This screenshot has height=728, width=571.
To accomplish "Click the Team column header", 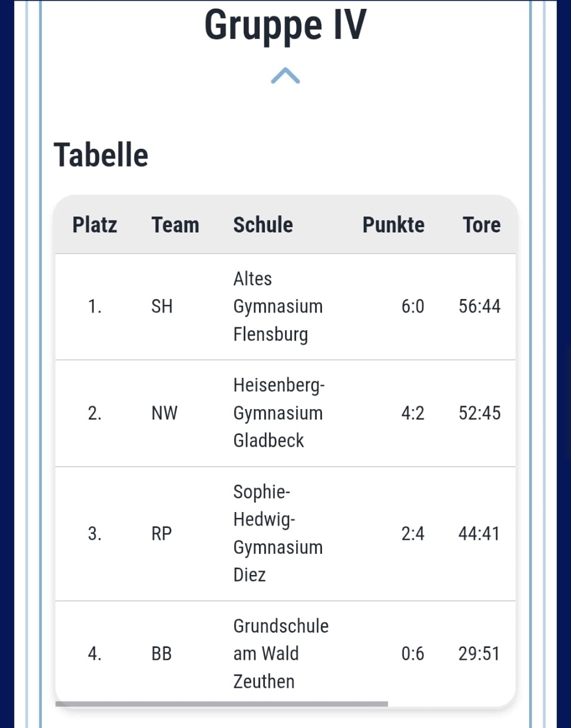I will click(175, 225).
